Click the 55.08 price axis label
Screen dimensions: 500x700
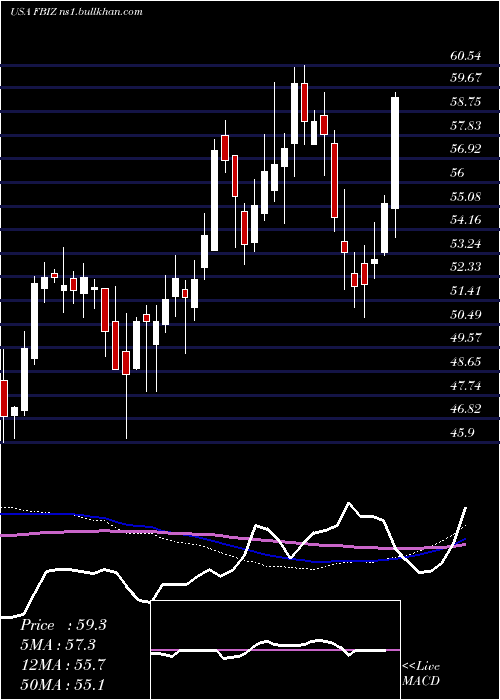point(466,196)
